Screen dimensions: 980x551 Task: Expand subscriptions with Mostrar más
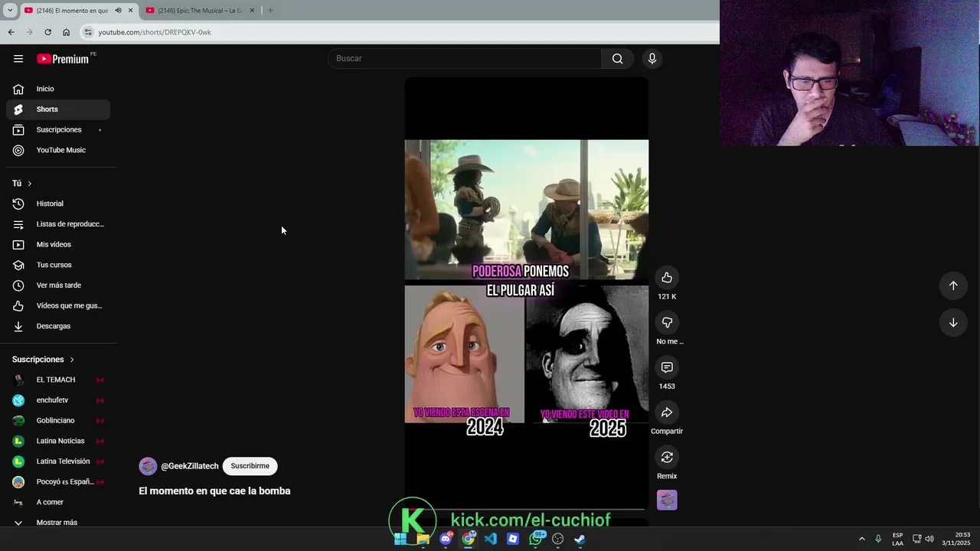58,522
